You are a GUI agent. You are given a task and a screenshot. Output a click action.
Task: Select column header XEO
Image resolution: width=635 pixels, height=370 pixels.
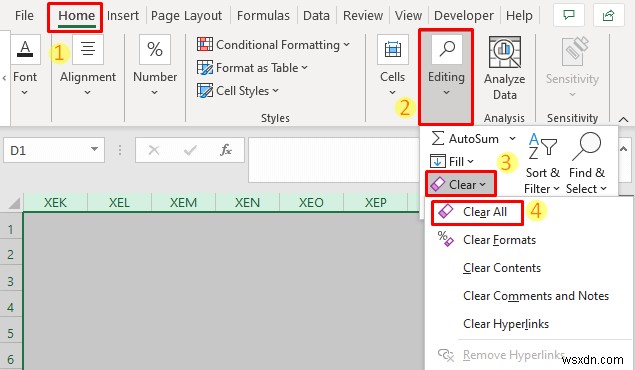pyautogui.click(x=311, y=202)
